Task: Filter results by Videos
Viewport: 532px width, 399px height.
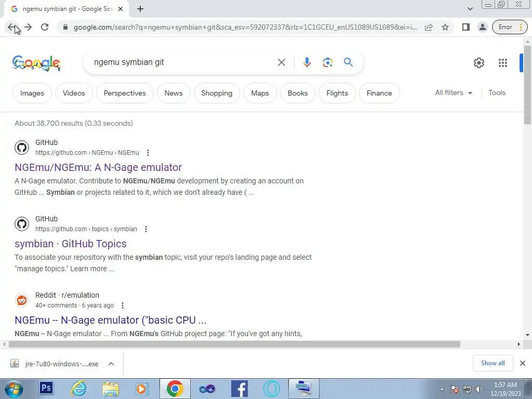Action: pyautogui.click(x=74, y=93)
